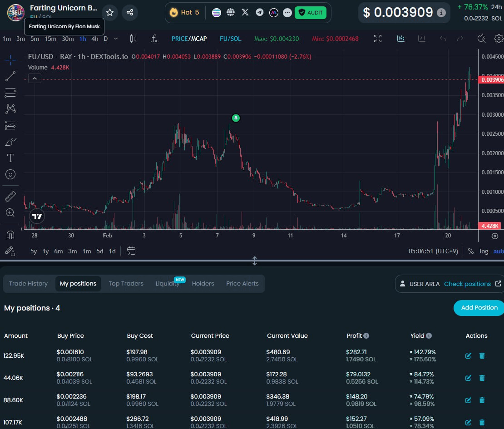Select the text annotation tool
Viewport: 504px width, 429px height.
click(x=10, y=158)
